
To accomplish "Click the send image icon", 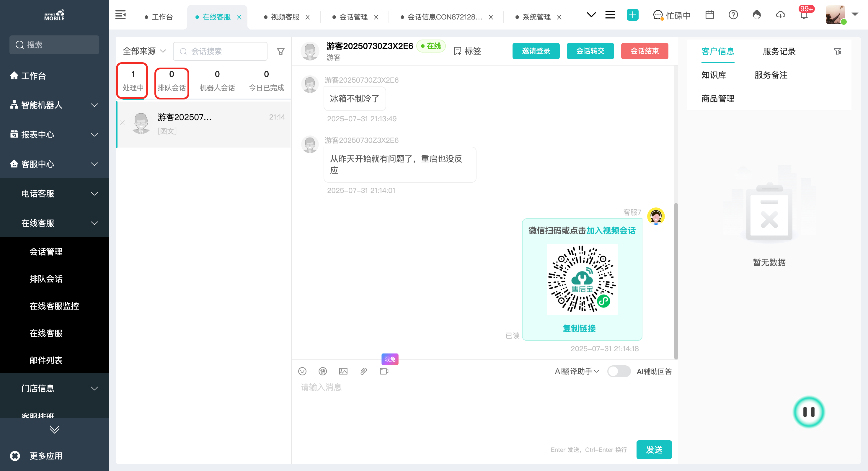I will [343, 371].
